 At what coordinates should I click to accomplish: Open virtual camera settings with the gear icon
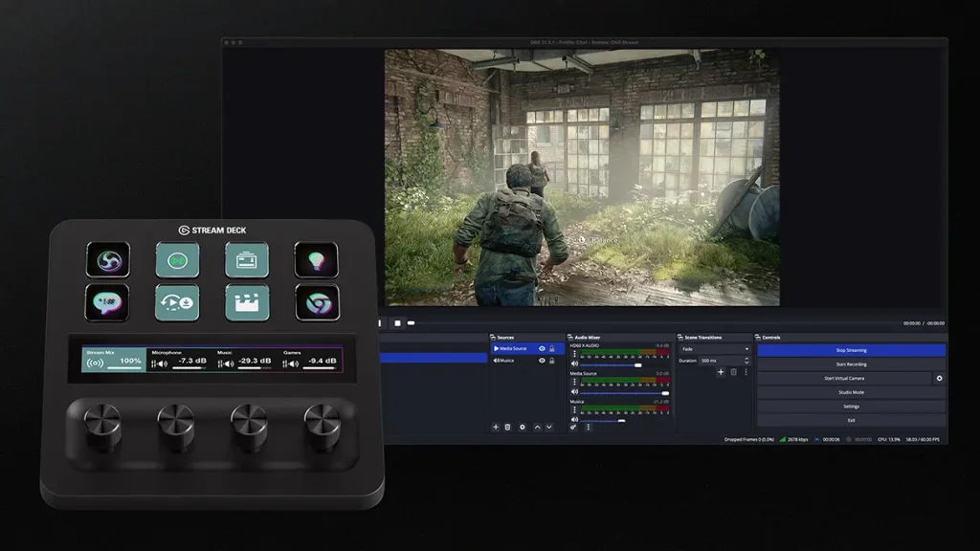tap(940, 379)
